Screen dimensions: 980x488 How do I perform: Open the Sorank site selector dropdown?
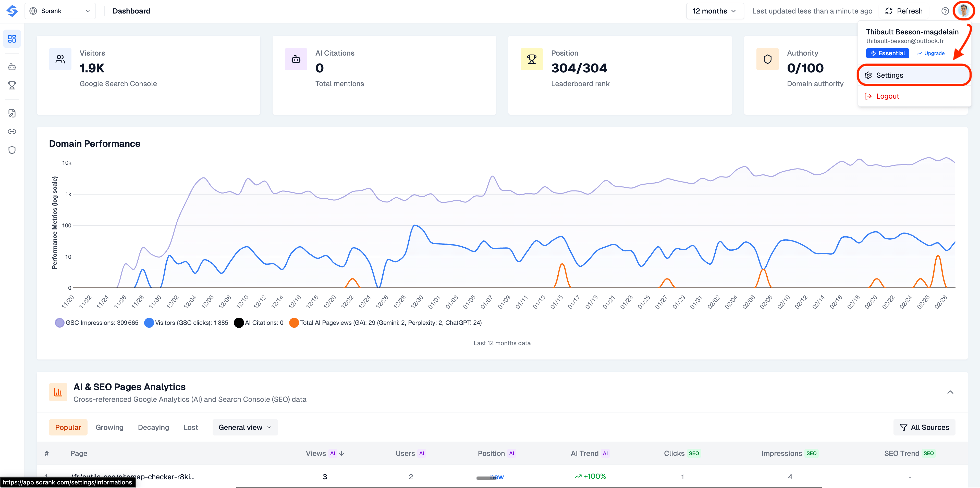tap(60, 11)
